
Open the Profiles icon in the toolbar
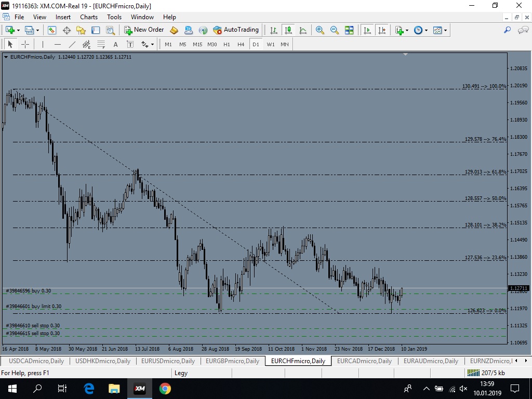pos(30,30)
